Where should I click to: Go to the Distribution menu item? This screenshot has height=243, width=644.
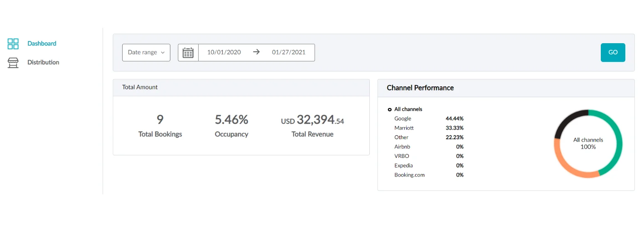point(43,62)
